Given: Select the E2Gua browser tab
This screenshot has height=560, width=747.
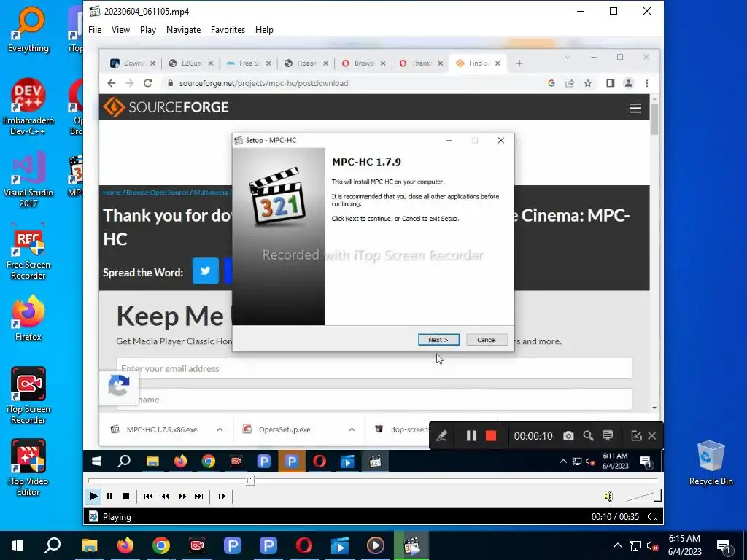Looking at the screenshot, I should (x=190, y=63).
